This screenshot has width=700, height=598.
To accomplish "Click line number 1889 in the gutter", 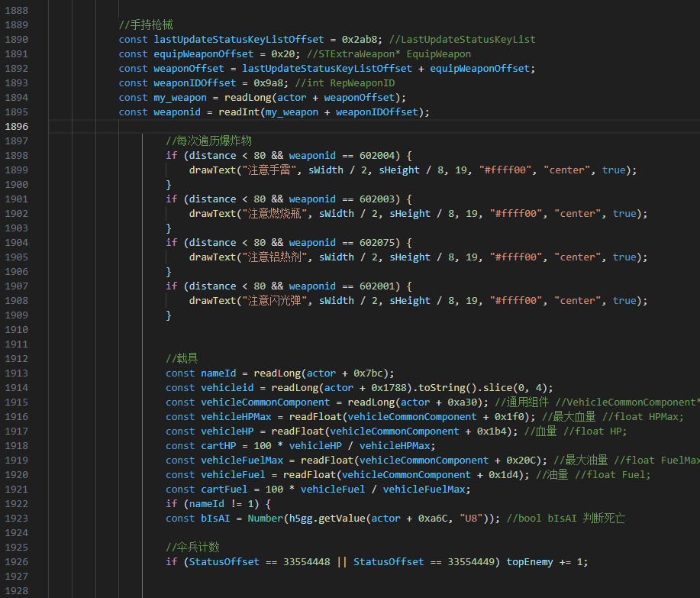I will tap(16, 25).
